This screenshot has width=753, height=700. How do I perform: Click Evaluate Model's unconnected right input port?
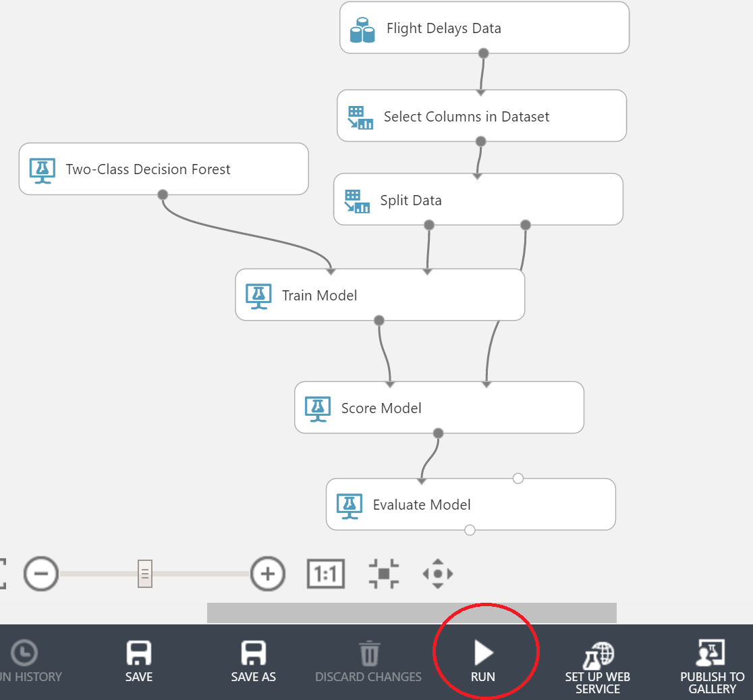coord(518,479)
